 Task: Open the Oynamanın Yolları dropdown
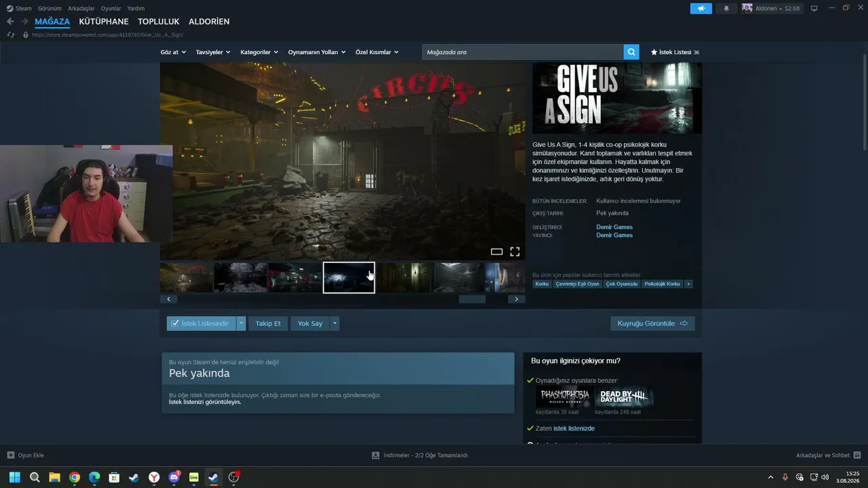pos(317,52)
